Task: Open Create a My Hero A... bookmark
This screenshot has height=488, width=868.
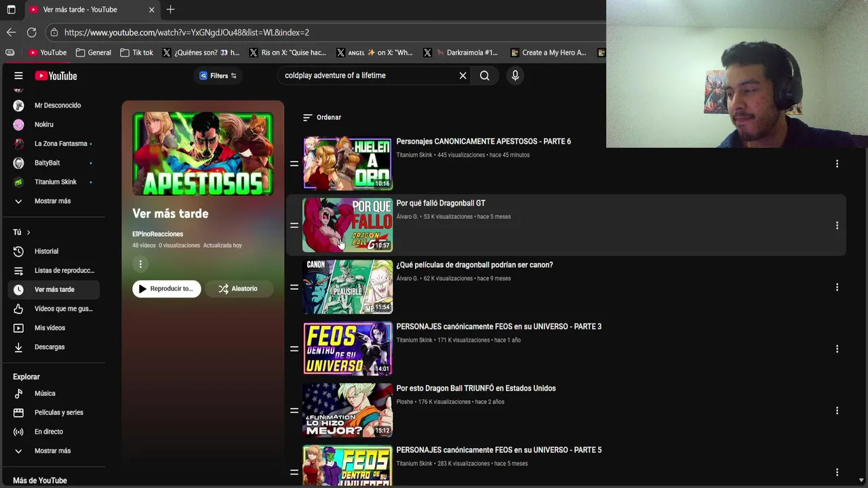Action: (x=549, y=52)
